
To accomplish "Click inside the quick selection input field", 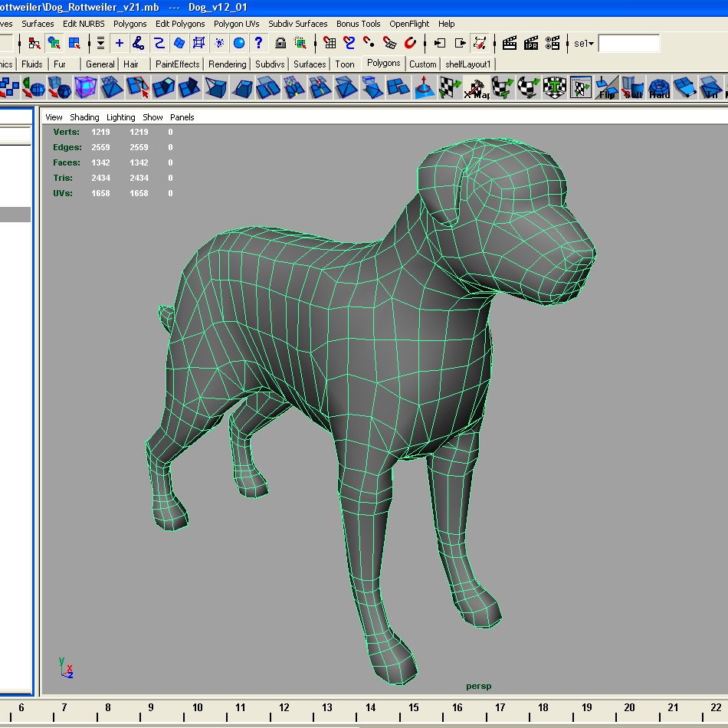I will 628,44.
